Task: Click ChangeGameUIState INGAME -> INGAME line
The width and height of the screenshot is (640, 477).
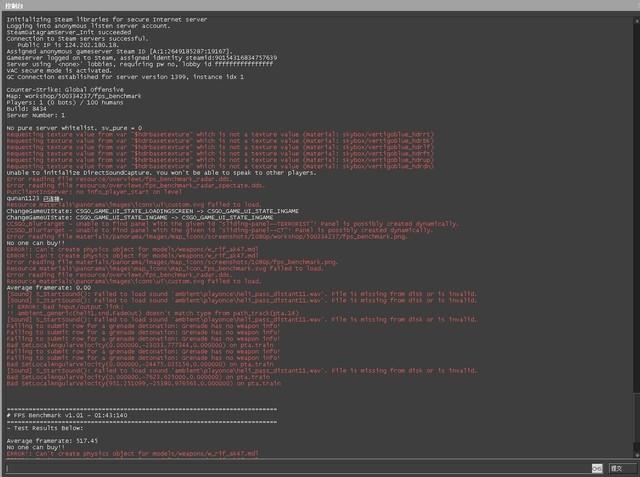Action: pos(140,217)
